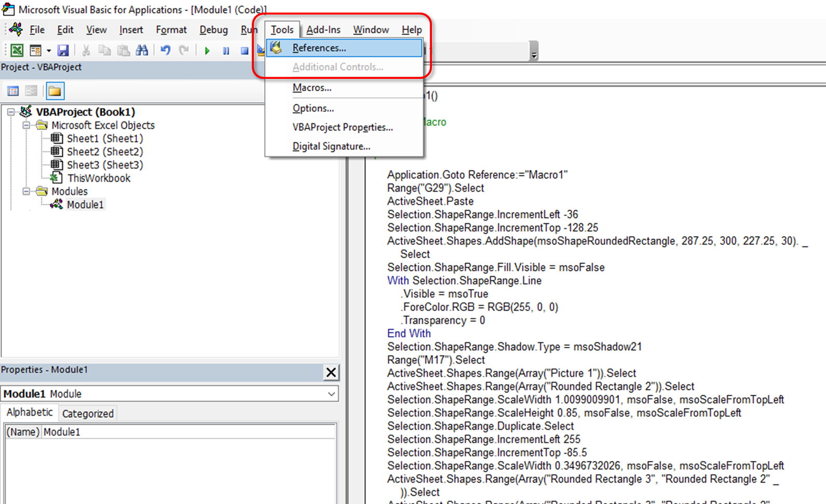Click the Copy toolbar icon
Image resolution: width=826 pixels, height=504 pixels.
tap(105, 50)
